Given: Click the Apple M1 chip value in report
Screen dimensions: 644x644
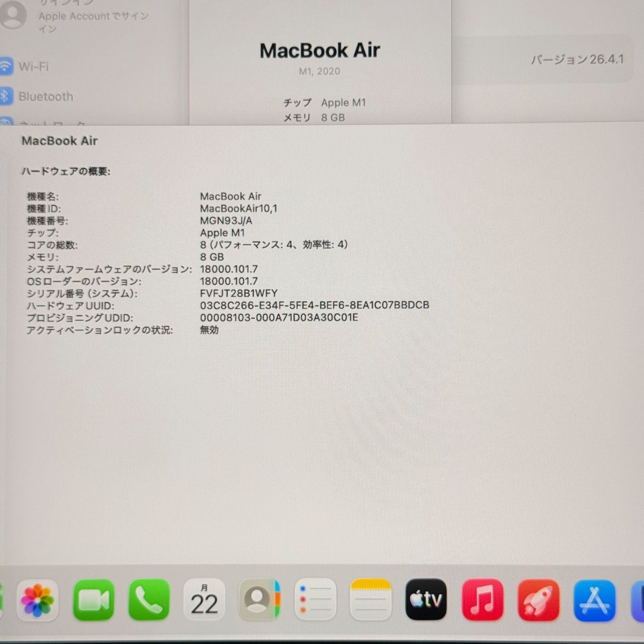Looking at the screenshot, I should [x=222, y=233].
